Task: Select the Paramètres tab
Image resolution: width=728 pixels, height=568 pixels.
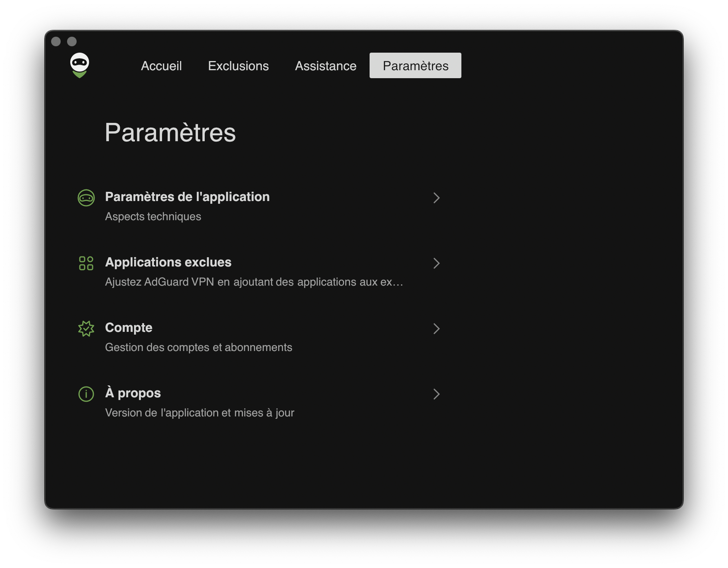Action: tap(415, 66)
